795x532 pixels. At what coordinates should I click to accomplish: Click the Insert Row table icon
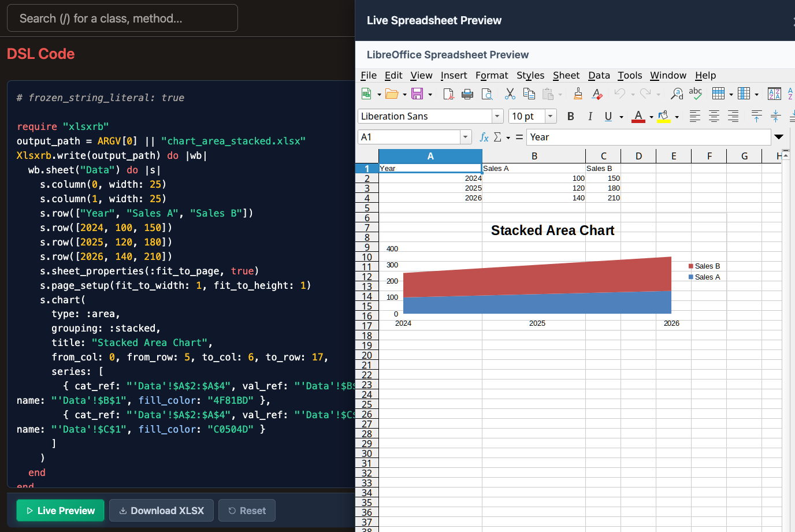click(718, 94)
